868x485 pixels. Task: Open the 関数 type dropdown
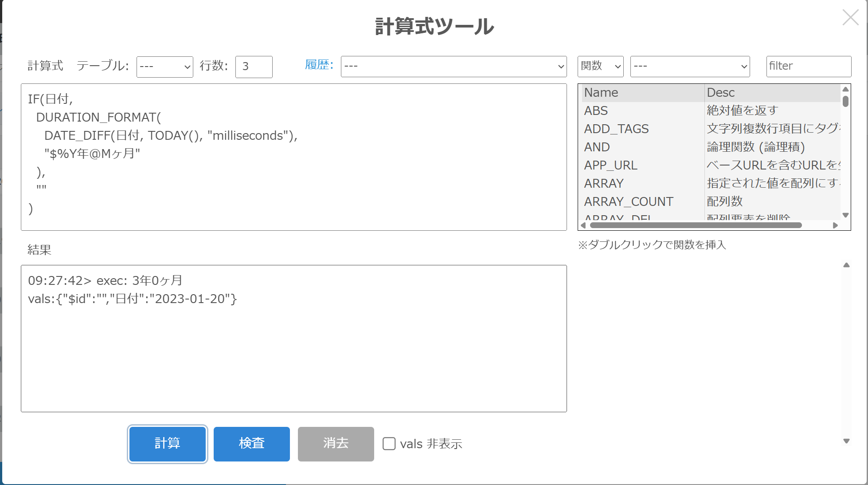click(600, 67)
